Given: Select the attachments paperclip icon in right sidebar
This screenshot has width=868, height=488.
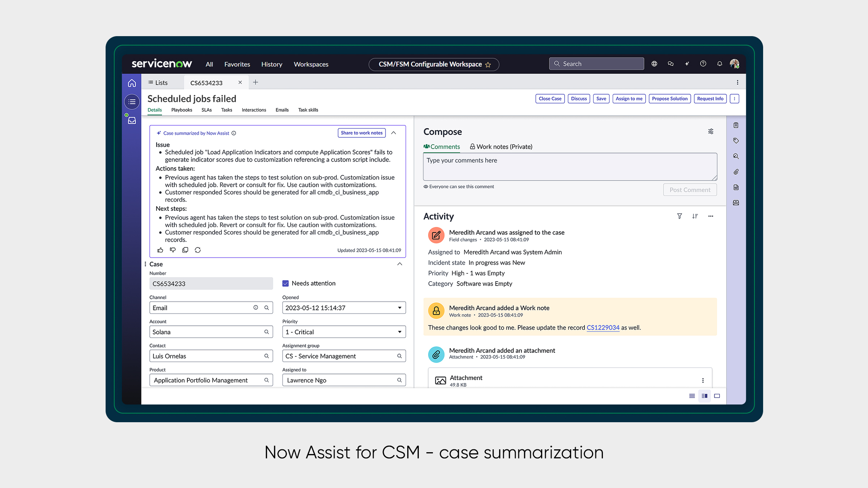Looking at the screenshot, I should coord(736,172).
